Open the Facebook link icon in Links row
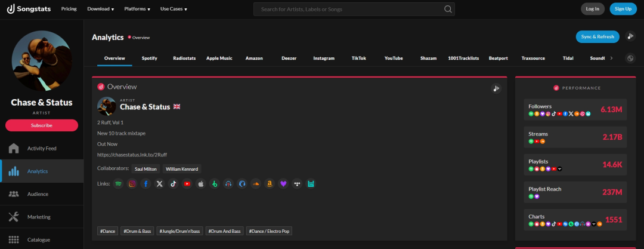The height and width of the screenshot is (249, 644). click(x=146, y=184)
